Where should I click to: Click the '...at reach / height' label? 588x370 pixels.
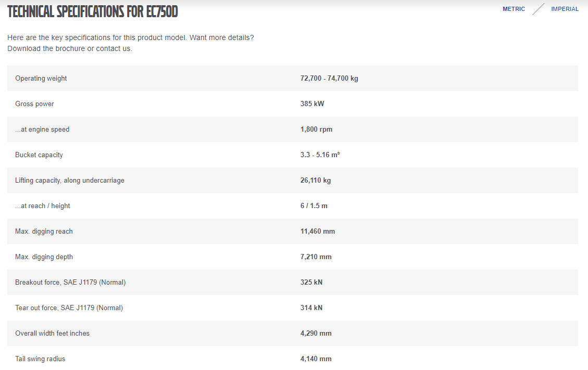[43, 206]
